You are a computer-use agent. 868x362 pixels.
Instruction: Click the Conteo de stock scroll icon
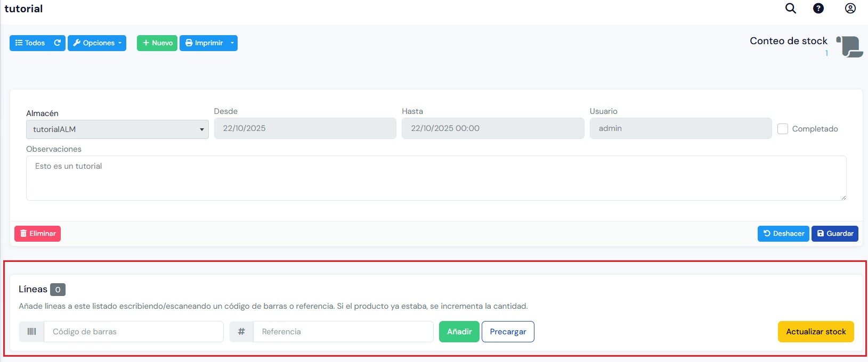pos(849,46)
